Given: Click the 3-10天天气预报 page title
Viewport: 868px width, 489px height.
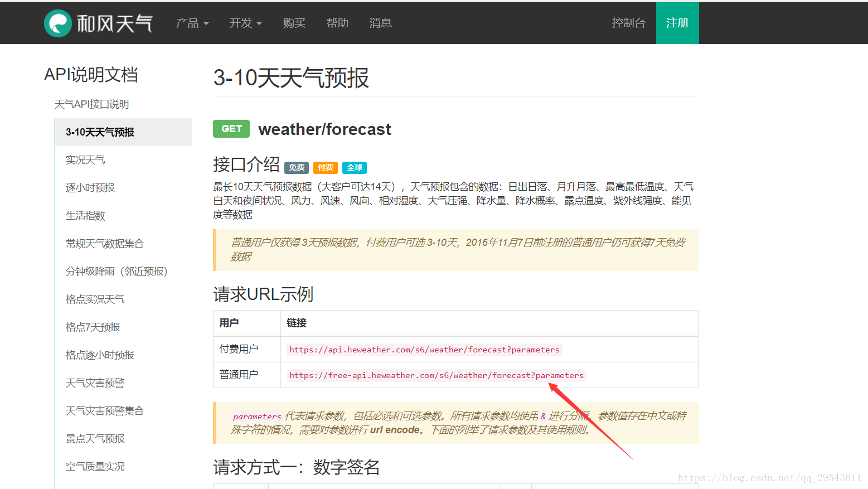Looking at the screenshot, I should [291, 78].
